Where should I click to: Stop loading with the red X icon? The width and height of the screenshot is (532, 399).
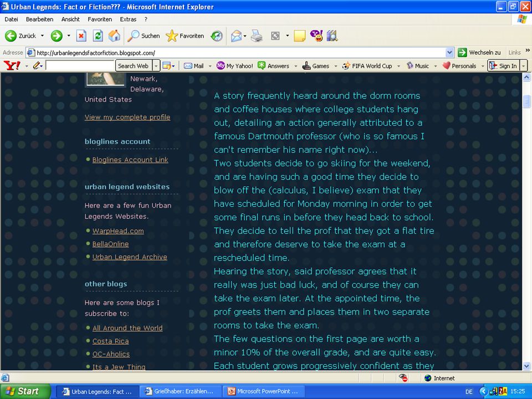point(81,35)
